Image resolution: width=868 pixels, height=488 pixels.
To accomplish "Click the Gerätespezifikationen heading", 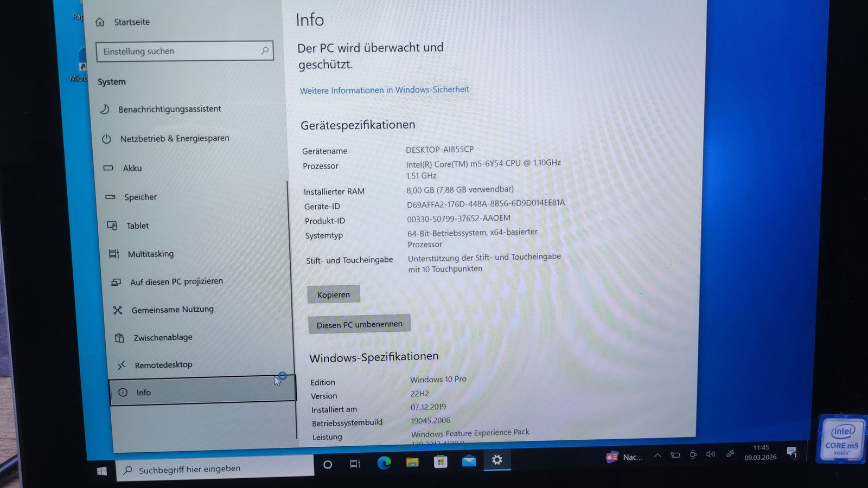I will pos(358,125).
